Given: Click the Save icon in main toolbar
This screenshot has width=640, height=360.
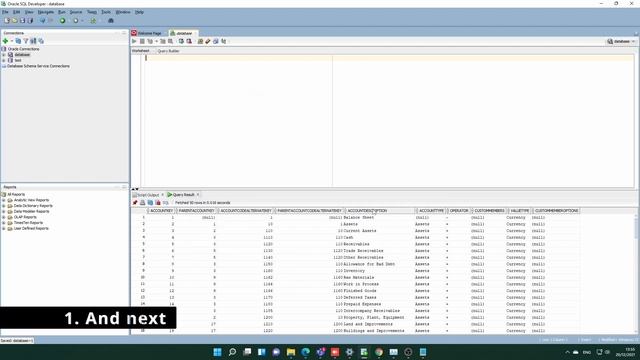Looking at the screenshot, I should (22, 20).
